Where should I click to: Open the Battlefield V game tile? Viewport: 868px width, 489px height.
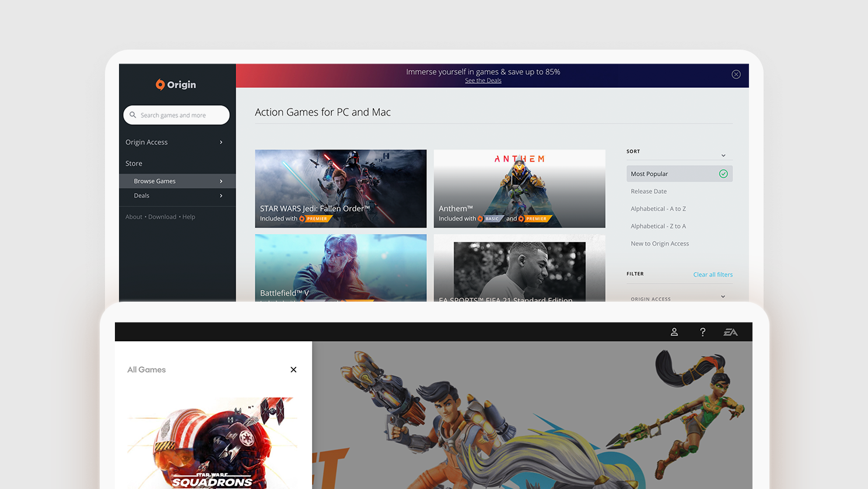click(x=341, y=268)
